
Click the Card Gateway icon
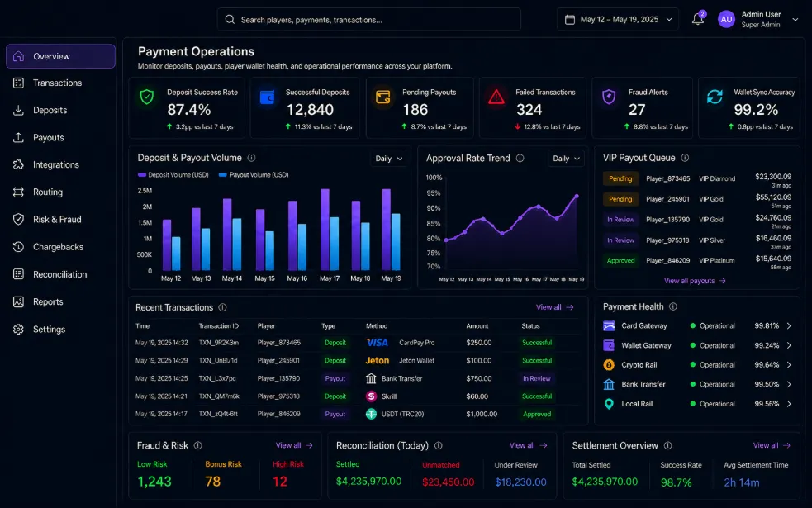coord(609,325)
